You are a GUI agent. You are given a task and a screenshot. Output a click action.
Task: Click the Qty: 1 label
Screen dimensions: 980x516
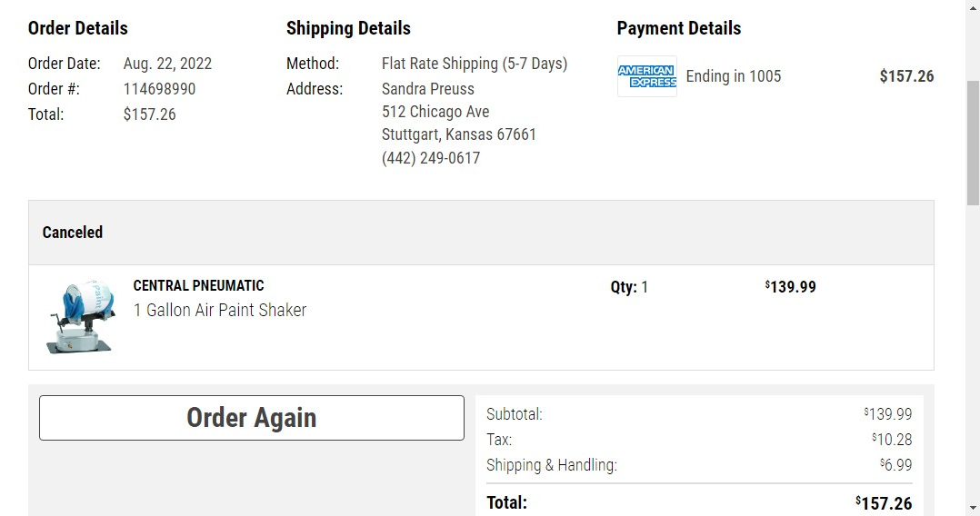point(629,287)
